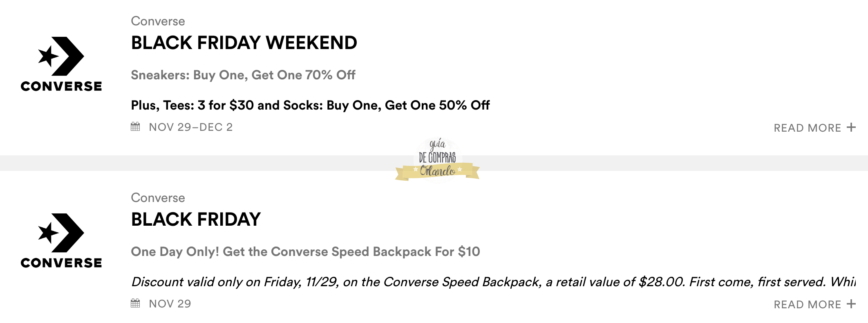Click the One Day Only Speed Backpack For $10 text
Screen dimensions: 868x323
pyautogui.click(x=305, y=252)
